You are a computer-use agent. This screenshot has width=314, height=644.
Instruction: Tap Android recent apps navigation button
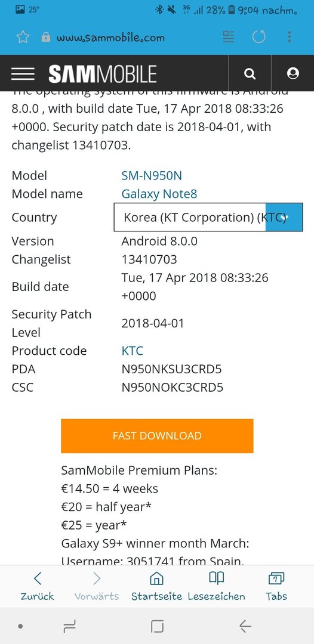[69, 626]
